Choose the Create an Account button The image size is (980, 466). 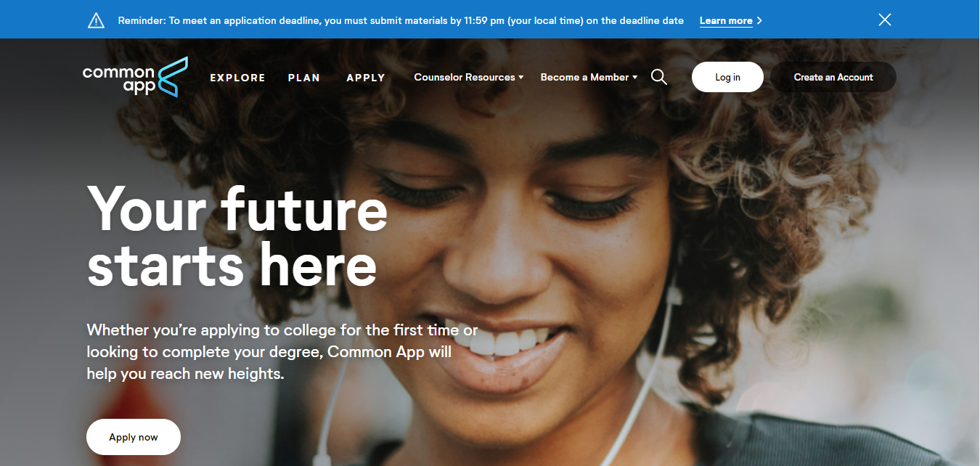point(833,77)
